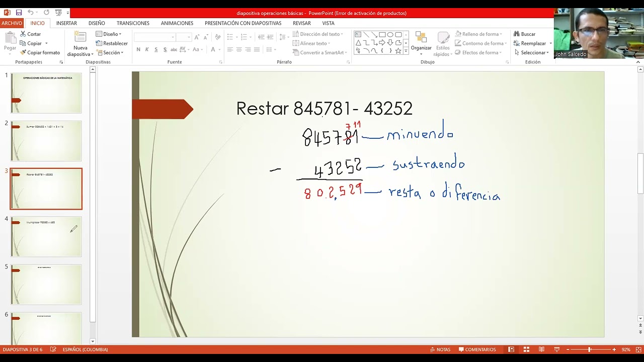Click the 92% zoom level
The width and height of the screenshot is (644, 362).
coord(626,349)
